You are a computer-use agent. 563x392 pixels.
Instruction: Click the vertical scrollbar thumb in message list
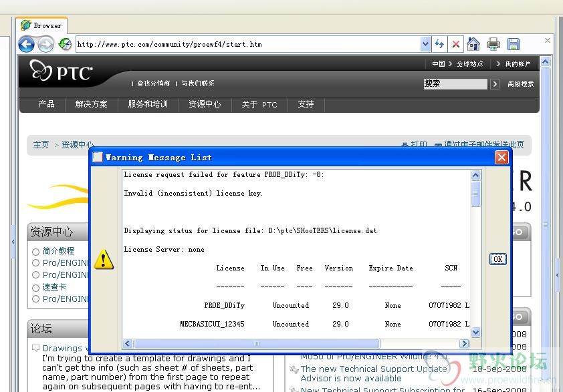coord(476,194)
